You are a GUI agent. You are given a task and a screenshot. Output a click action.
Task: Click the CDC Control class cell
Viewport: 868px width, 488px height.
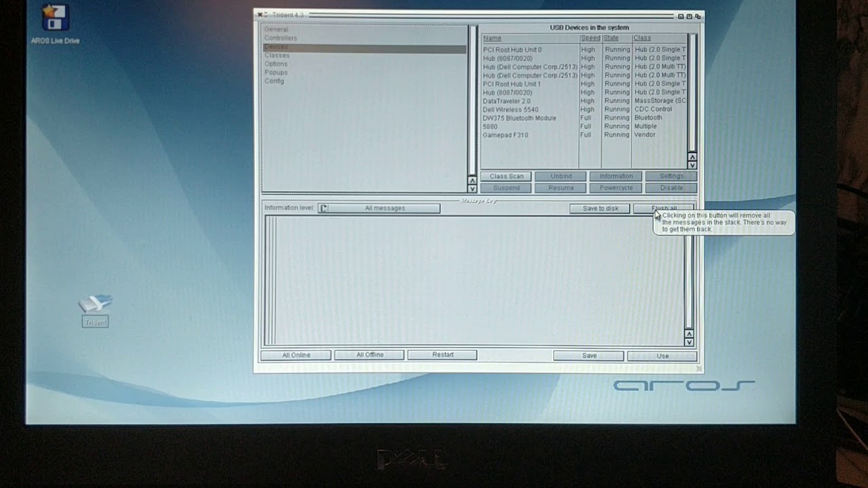pyautogui.click(x=653, y=109)
